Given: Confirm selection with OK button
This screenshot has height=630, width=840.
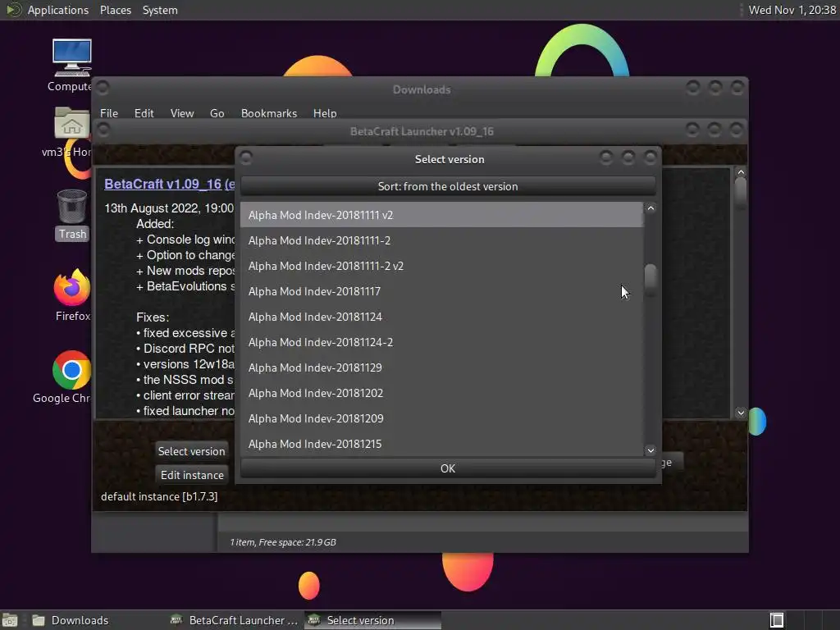Looking at the screenshot, I should tap(448, 468).
